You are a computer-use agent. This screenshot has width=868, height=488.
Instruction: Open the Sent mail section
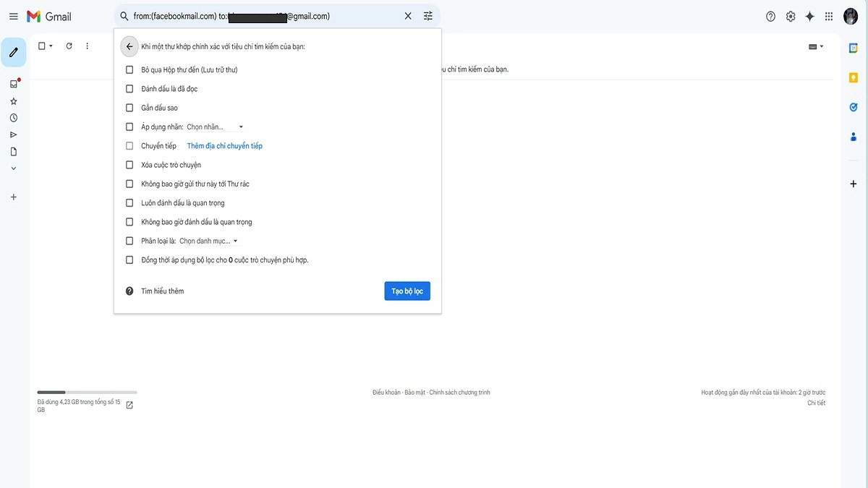[x=13, y=134]
